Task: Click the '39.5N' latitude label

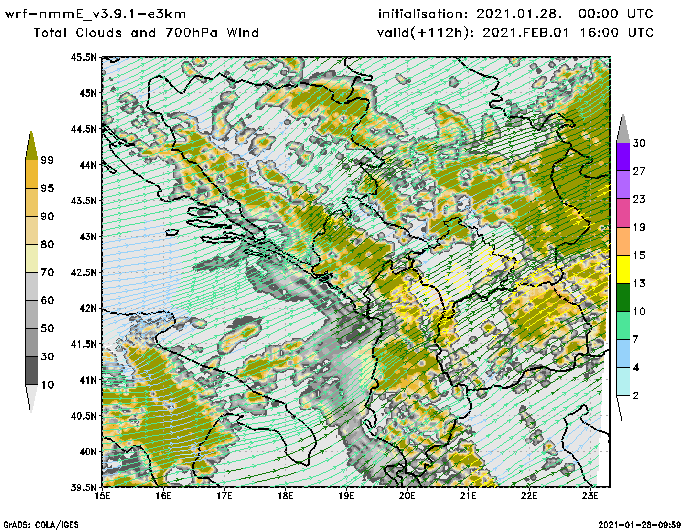Action: [x=83, y=487]
